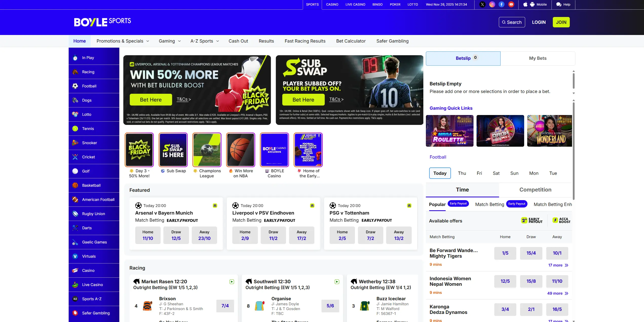
Task: Play the Southwell 12:30 race stream icon
Action: pos(337,281)
